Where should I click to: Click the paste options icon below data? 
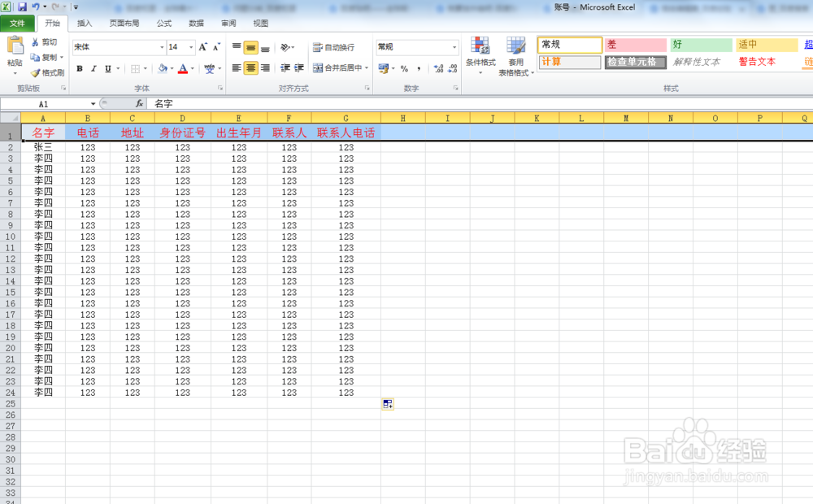(x=388, y=404)
